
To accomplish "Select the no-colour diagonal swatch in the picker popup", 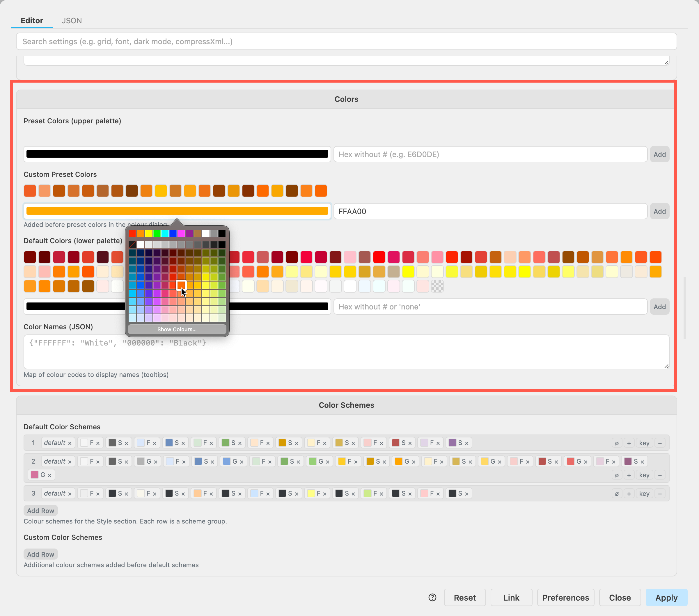I will pyautogui.click(x=132, y=244).
